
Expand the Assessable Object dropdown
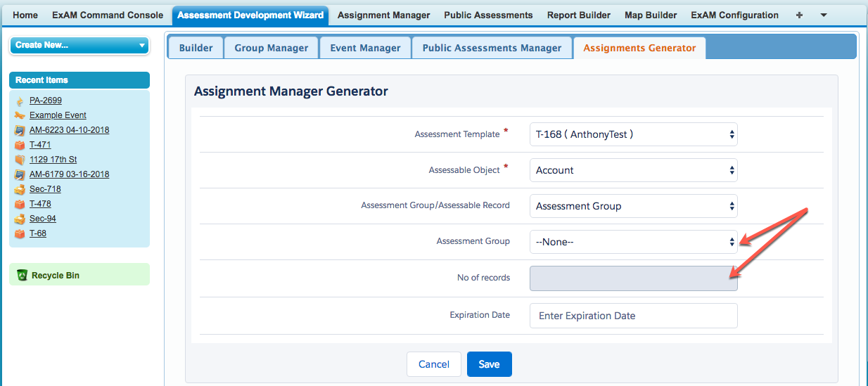click(x=633, y=170)
